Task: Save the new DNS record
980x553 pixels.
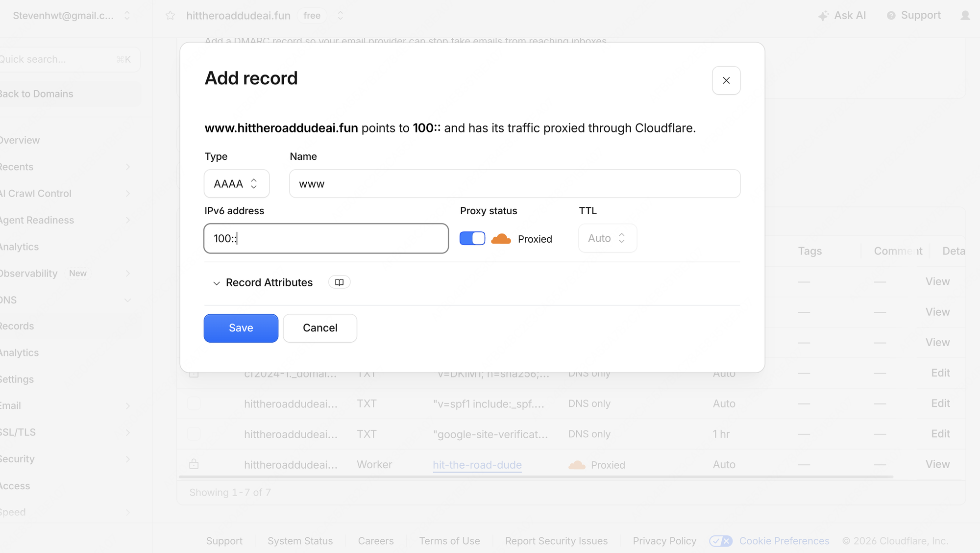Action: click(x=241, y=328)
